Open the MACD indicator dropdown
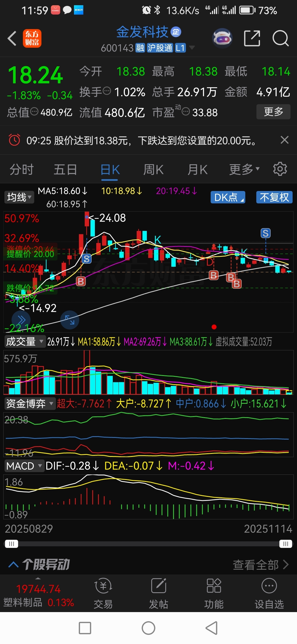This screenshot has width=297, height=644. 24,466
